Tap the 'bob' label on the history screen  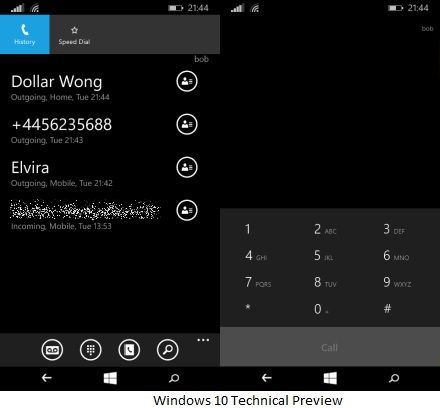[x=201, y=59]
